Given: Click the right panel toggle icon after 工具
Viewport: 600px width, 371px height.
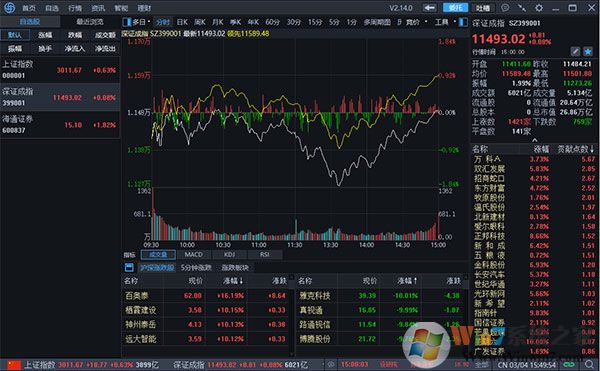Looking at the screenshot, I should tap(463, 22).
